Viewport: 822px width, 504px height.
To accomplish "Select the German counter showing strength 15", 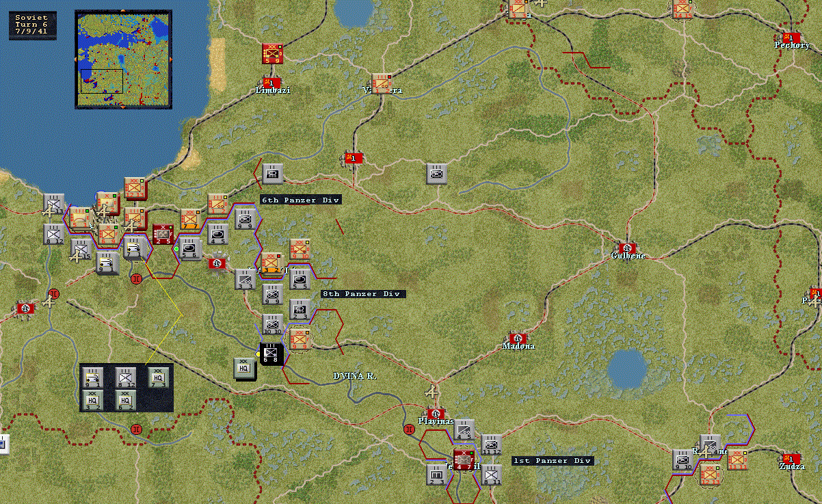I will (x=81, y=249).
